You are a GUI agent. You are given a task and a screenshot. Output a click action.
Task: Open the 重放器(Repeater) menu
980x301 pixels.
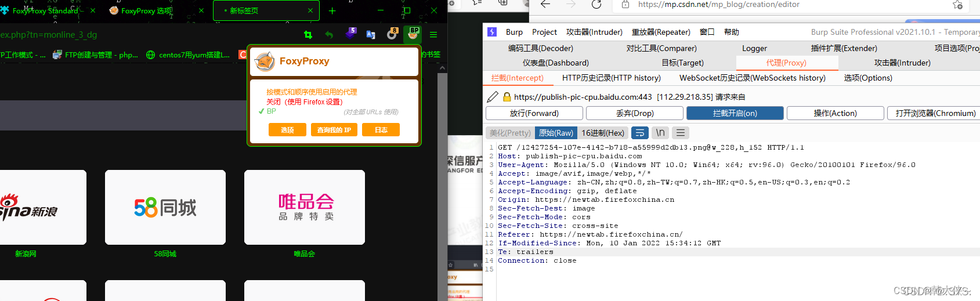(661, 32)
